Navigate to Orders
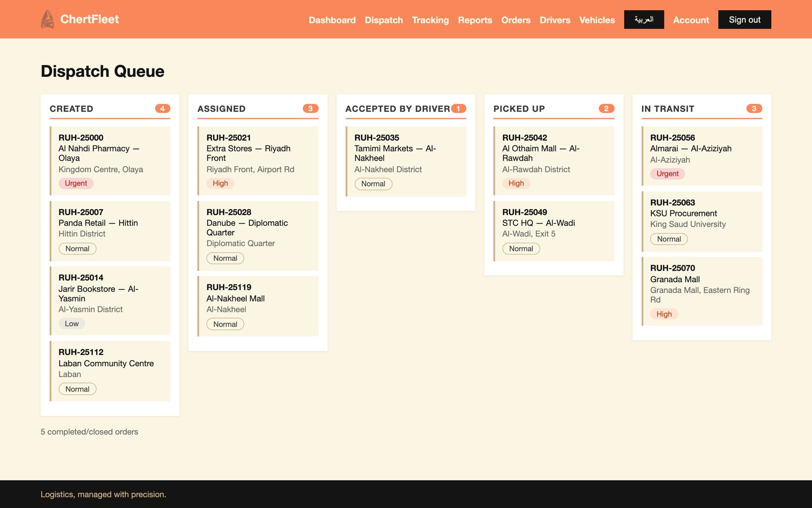The image size is (812, 508). point(516,20)
